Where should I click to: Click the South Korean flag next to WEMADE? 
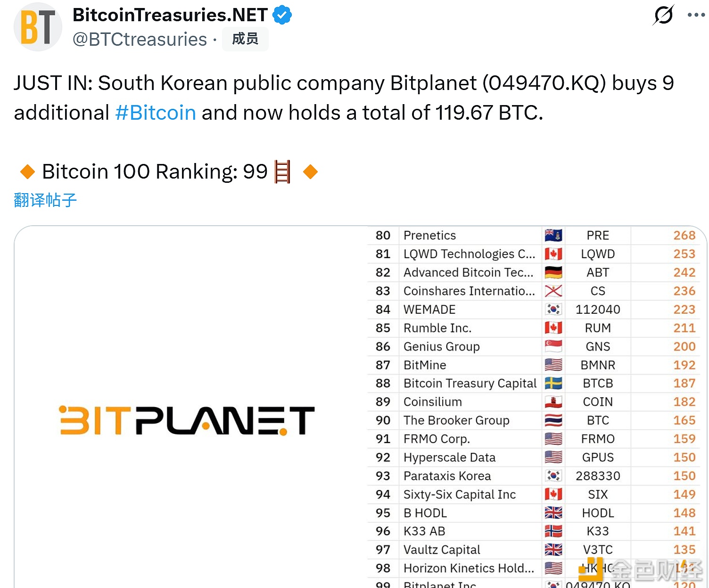pos(553,309)
